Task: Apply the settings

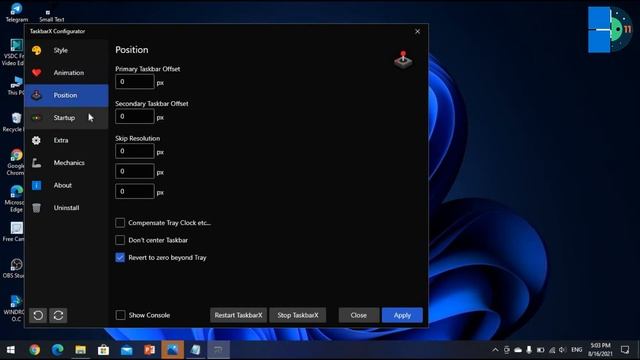Action: (402, 315)
